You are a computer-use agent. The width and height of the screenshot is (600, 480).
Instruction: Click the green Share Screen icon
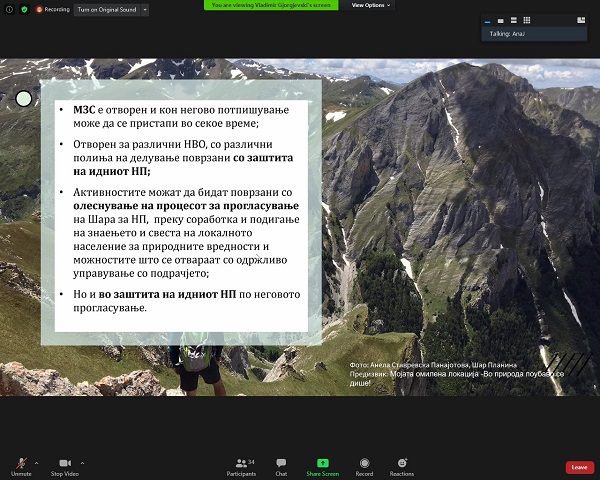(323, 465)
